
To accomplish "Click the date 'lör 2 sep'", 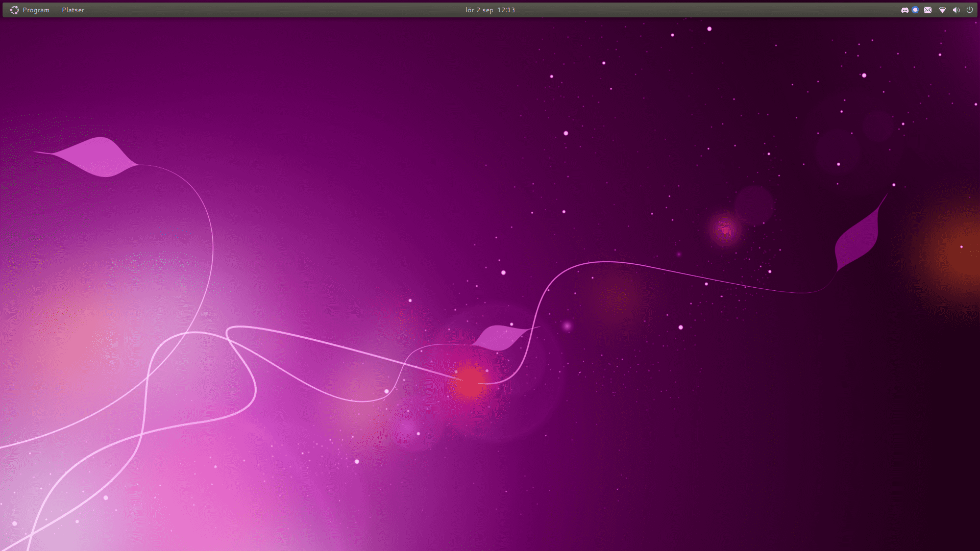I will point(479,10).
